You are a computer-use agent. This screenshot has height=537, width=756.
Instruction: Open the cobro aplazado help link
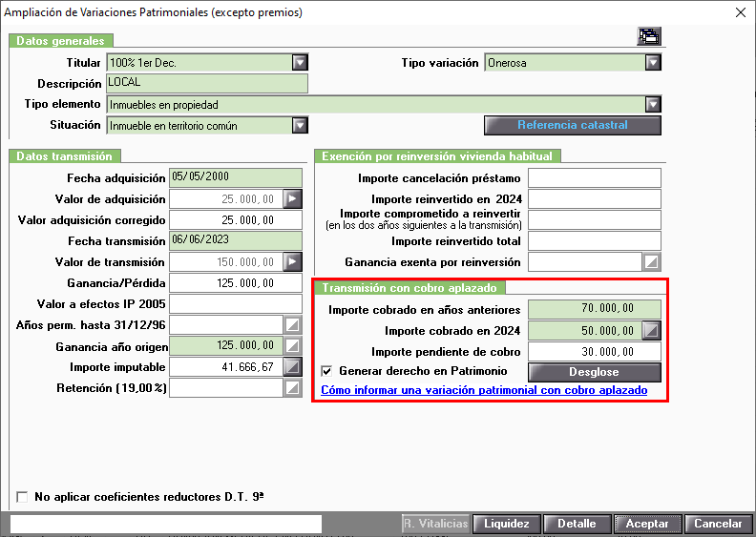(484, 390)
